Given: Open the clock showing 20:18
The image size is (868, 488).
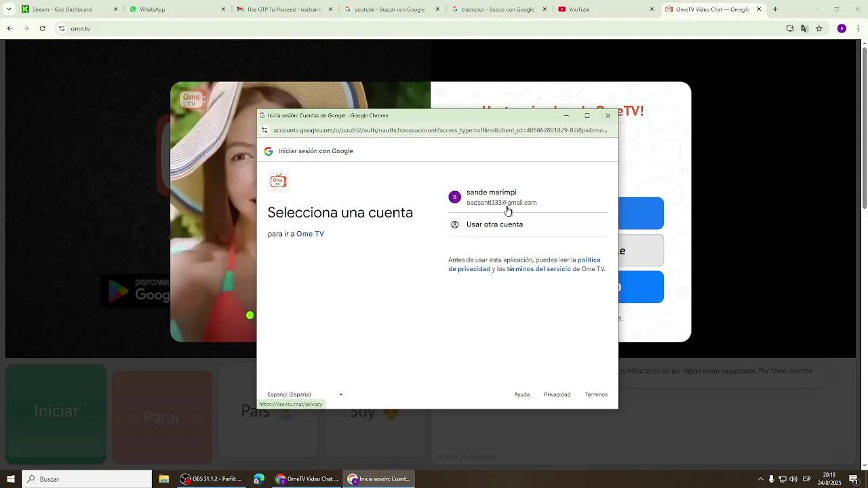Looking at the screenshot, I should click(x=829, y=479).
